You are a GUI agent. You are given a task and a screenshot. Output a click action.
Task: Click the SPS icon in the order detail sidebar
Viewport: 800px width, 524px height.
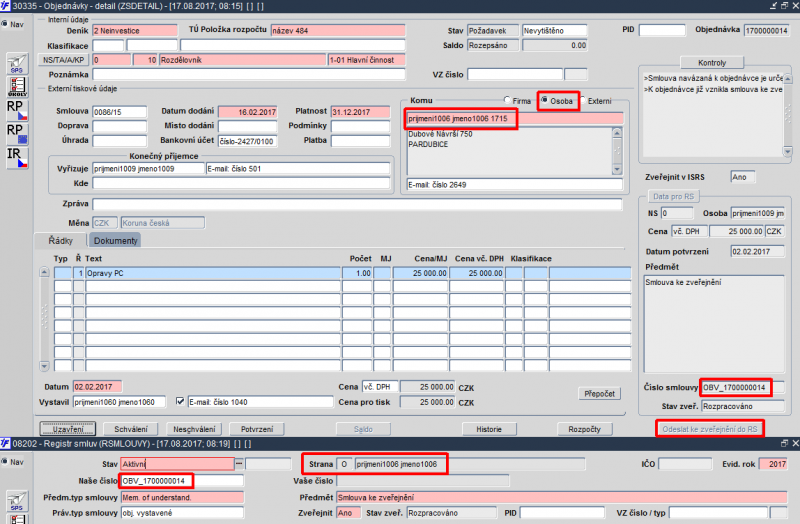17,64
